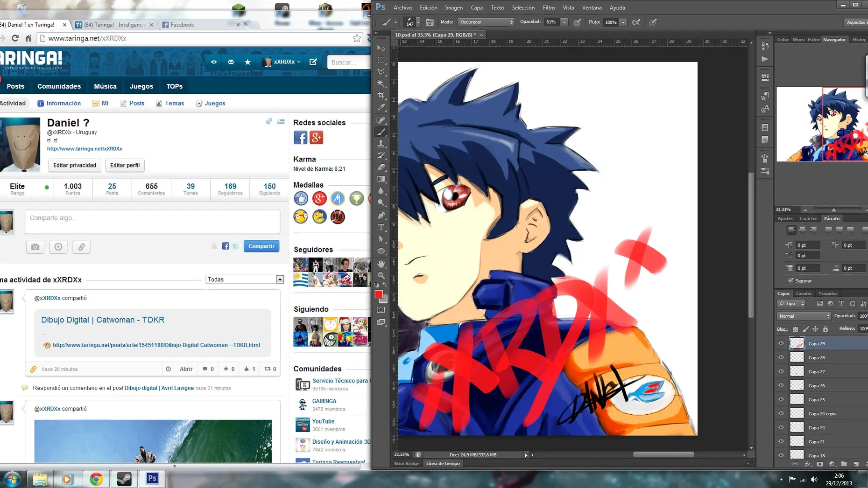The height and width of the screenshot is (488, 868).
Task: Select the History Brush tool
Action: point(381,155)
